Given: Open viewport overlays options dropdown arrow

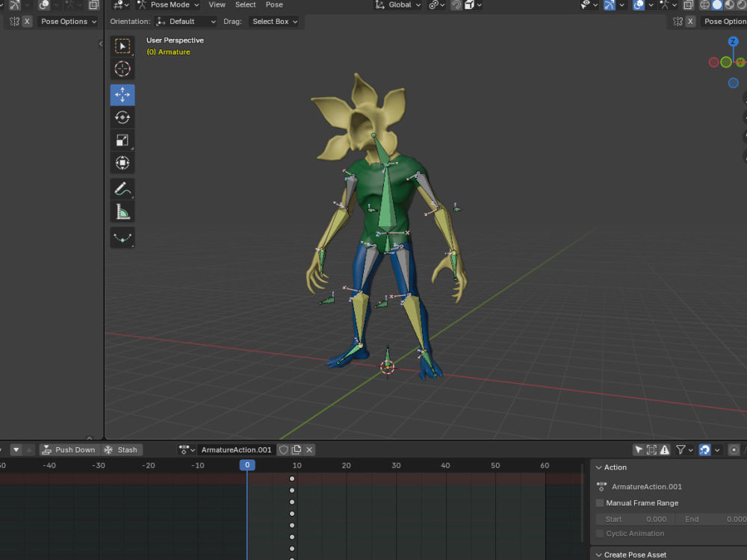Looking at the screenshot, I should [x=651, y=4].
